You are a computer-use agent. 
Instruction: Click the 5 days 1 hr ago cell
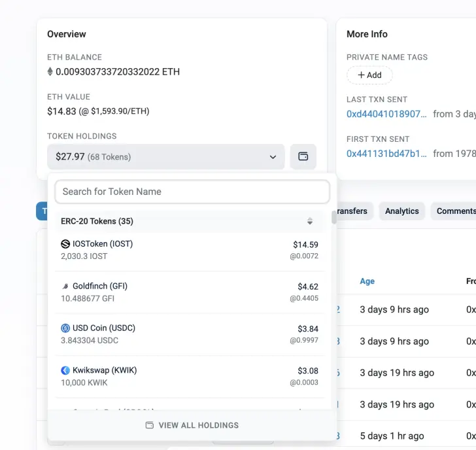(x=392, y=436)
